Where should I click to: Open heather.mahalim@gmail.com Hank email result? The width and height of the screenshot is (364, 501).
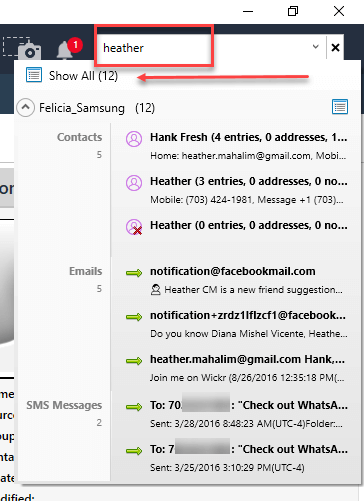(248, 359)
